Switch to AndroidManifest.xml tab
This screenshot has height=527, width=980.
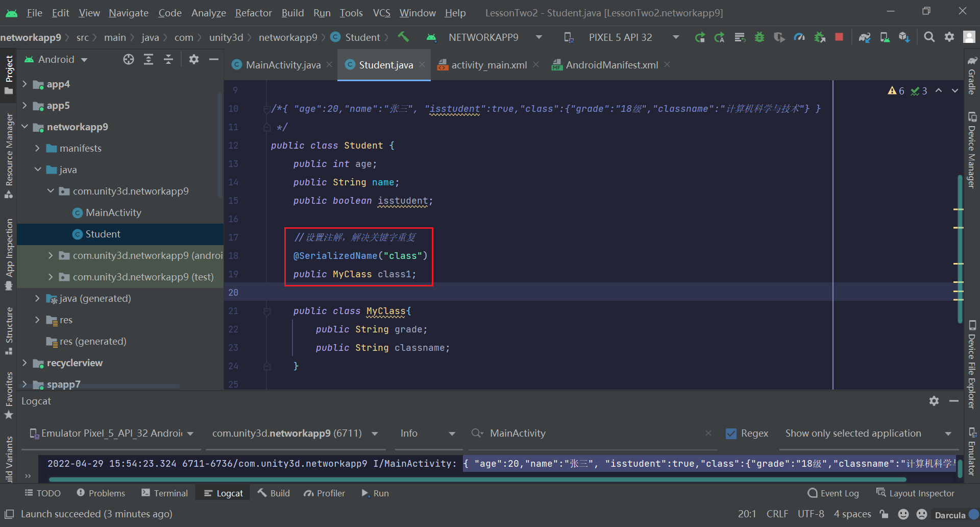[611, 65]
